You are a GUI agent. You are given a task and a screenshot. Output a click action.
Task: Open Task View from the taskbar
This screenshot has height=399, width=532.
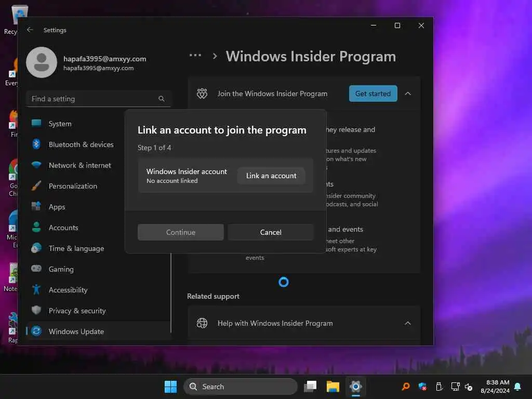310,387
